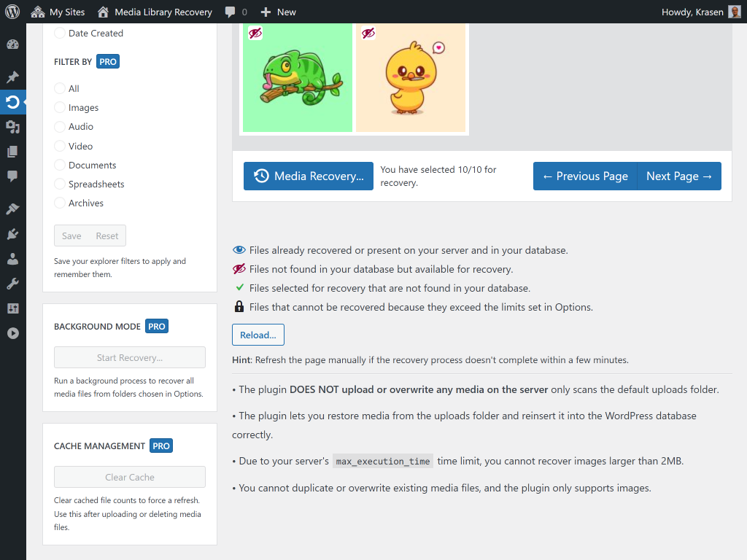
Task: Click the circular play icon at sidebar bottom
Action: pyautogui.click(x=12, y=332)
